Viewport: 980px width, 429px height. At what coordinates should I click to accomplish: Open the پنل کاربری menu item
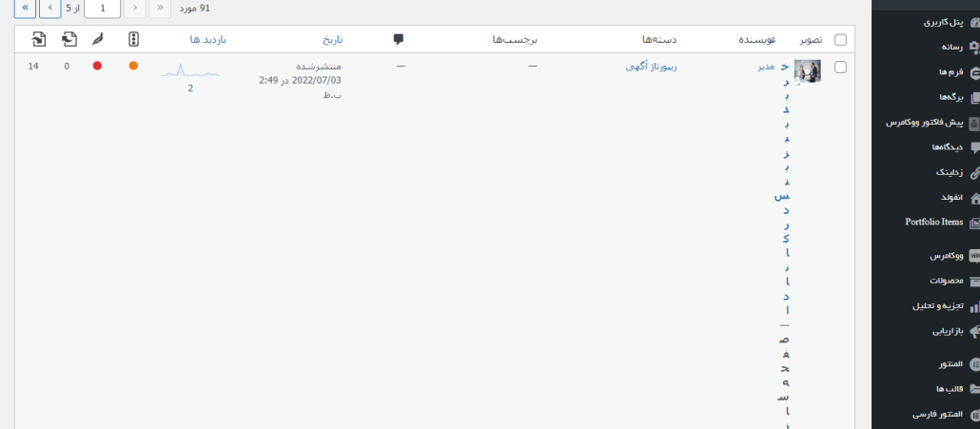coord(943,23)
